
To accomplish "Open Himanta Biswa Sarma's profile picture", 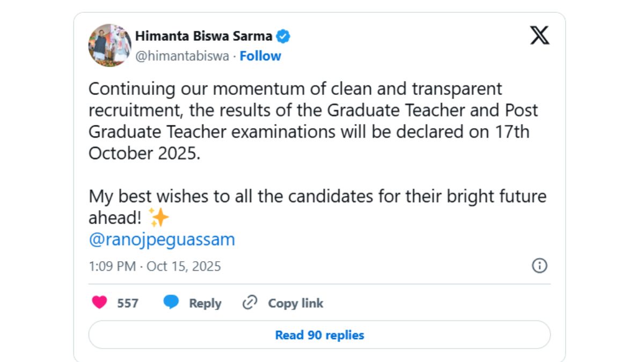I will coord(109,45).
